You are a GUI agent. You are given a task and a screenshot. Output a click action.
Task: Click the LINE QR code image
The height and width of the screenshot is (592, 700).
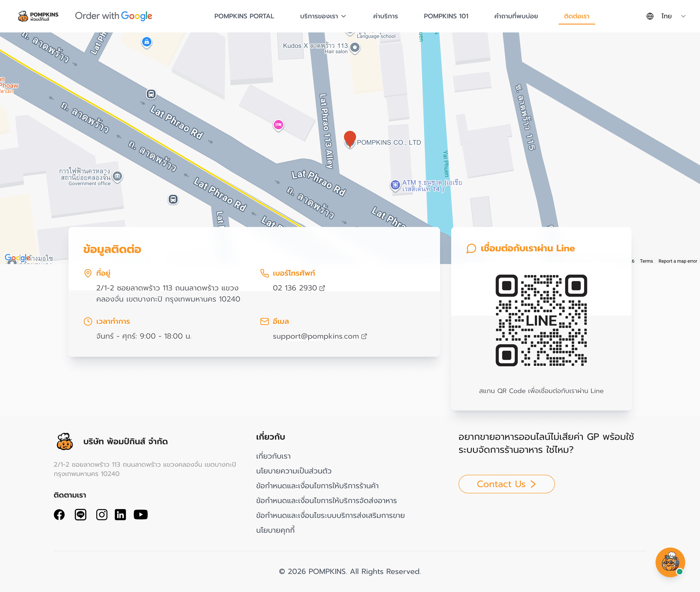pos(541,320)
